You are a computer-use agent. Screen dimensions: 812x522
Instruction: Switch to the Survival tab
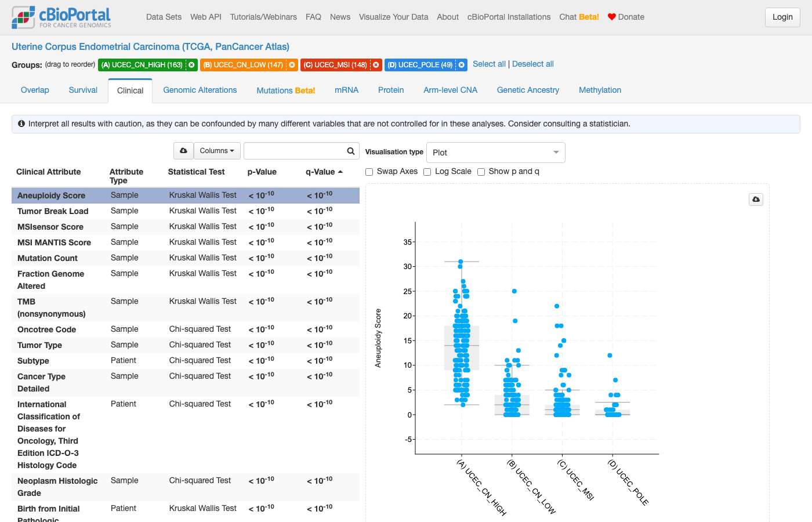click(x=83, y=90)
